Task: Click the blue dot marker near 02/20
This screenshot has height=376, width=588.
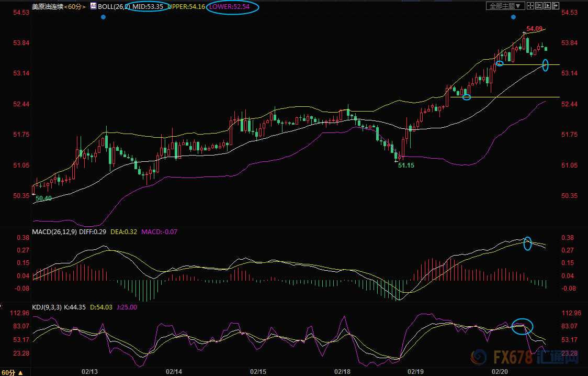Action: point(513,17)
